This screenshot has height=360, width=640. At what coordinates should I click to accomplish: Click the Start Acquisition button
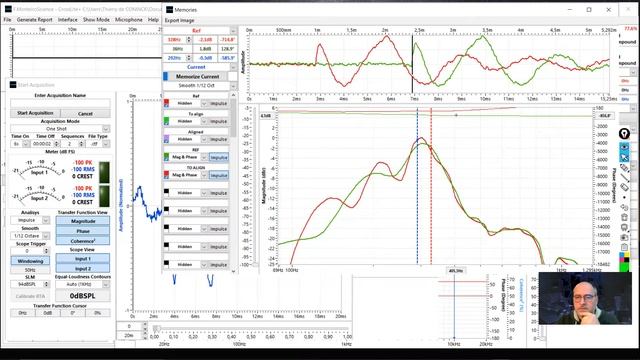pos(35,113)
